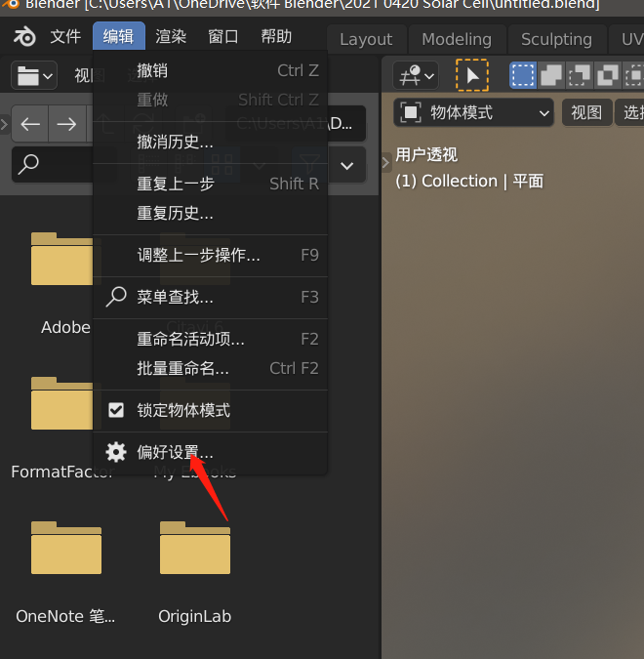Expand the file browser sidebar arrow
The width and height of the screenshot is (644, 659).
4,124
